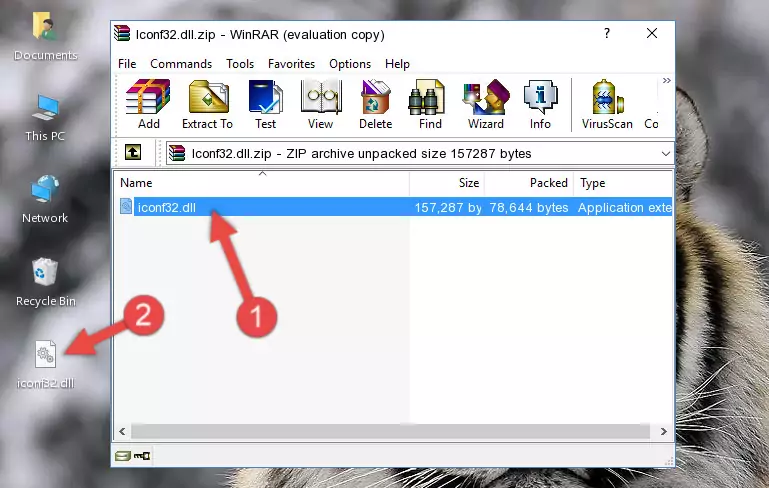The height and width of the screenshot is (488, 769).
Task: Click the horizontal scrollbar right arrow
Action: coord(664,432)
